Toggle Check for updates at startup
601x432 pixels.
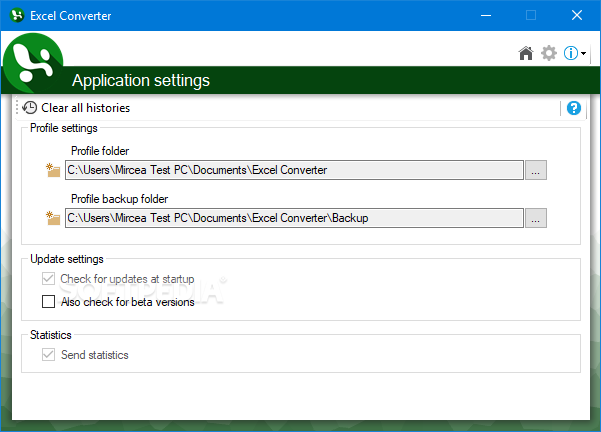coord(48,279)
